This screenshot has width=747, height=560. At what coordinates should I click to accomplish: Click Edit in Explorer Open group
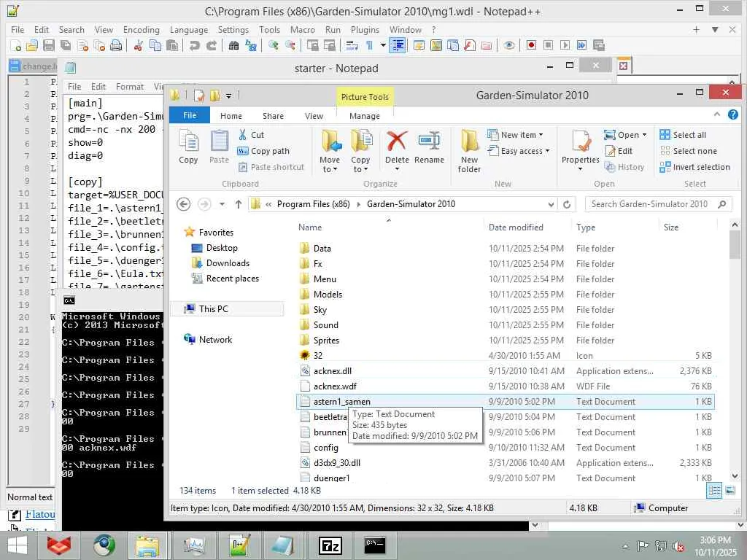pyautogui.click(x=619, y=151)
